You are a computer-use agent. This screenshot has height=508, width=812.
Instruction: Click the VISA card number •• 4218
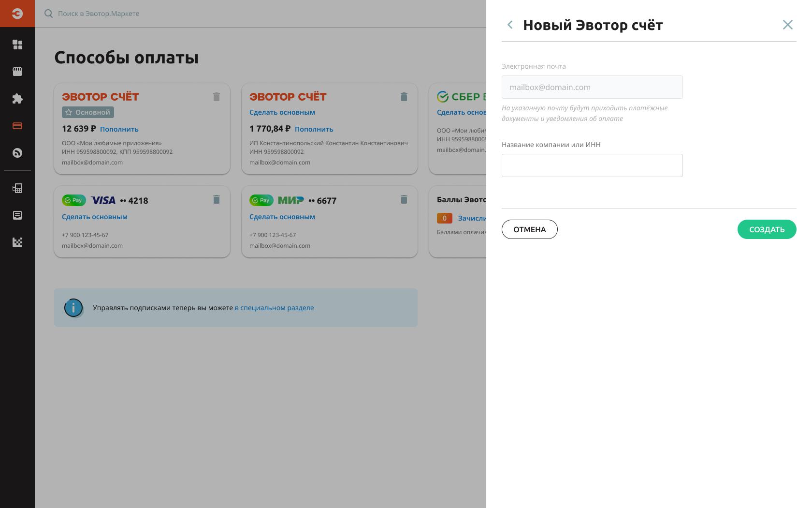coord(134,200)
